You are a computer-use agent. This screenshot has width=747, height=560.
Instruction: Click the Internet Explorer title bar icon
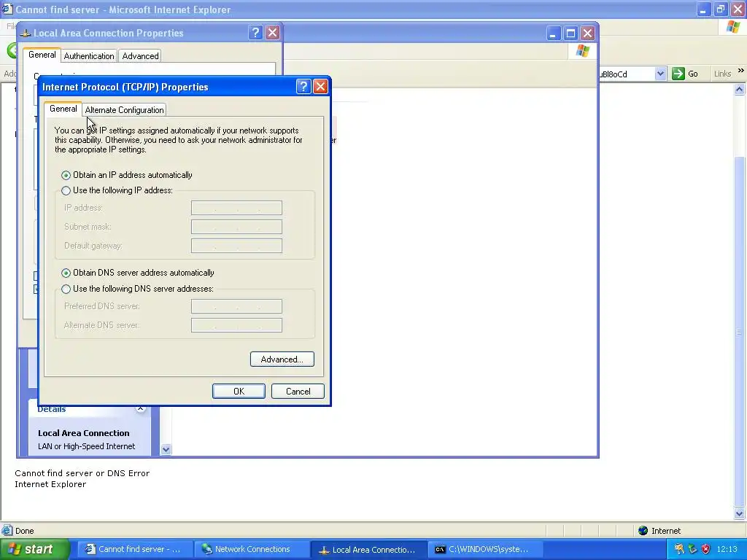coord(7,9)
